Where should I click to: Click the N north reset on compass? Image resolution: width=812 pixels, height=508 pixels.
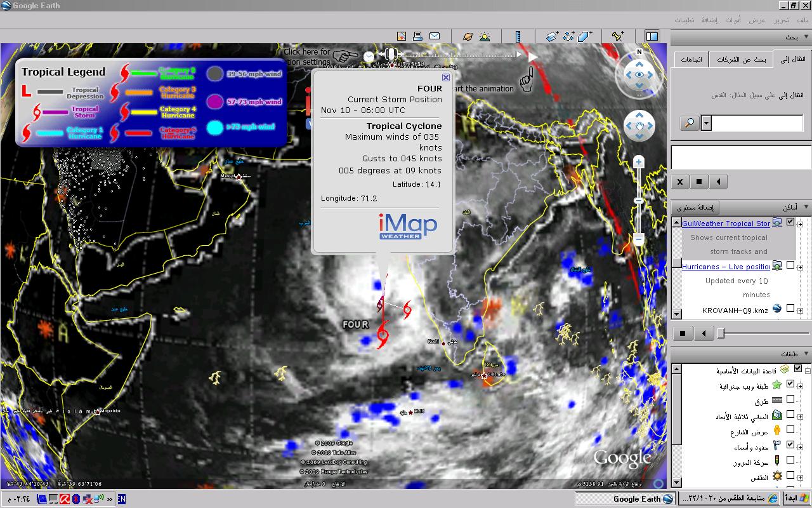(x=639, y=52)
